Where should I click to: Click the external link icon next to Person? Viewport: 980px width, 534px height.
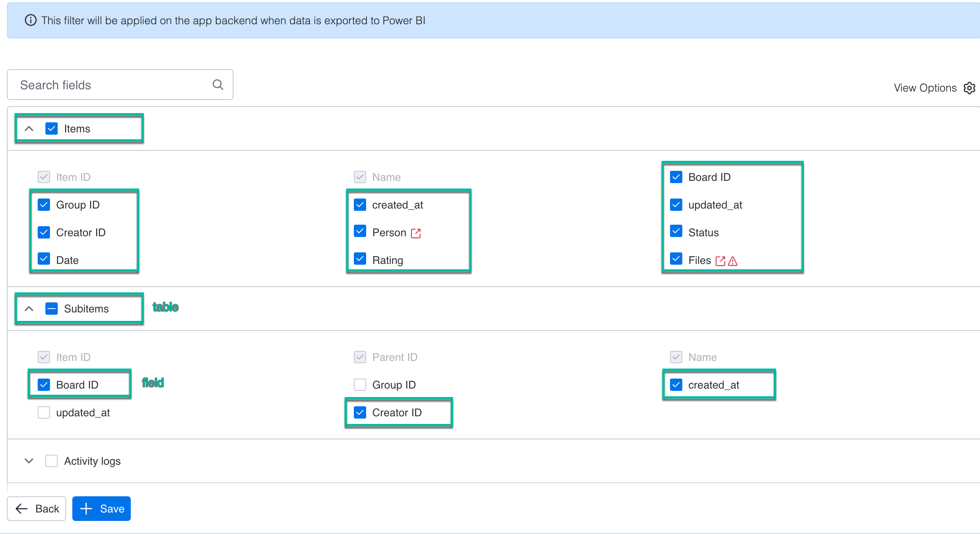(415, 232)
